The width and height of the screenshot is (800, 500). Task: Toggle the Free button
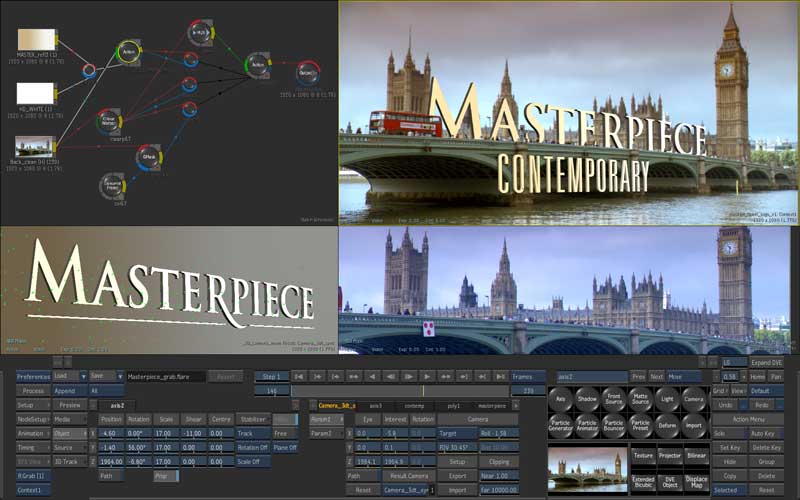[285, 433]
